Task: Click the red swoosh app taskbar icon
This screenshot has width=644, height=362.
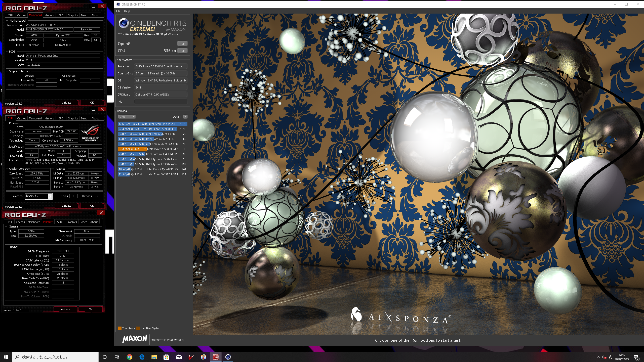Action: (x=191, y=357)
